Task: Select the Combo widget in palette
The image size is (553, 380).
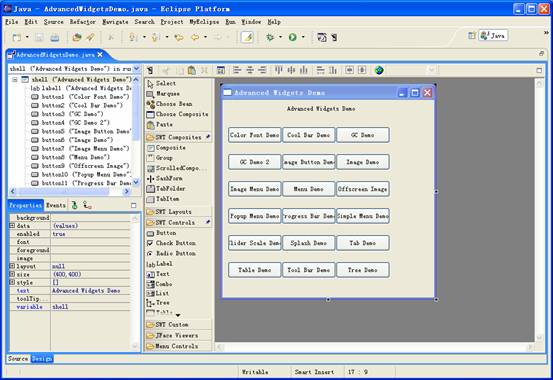Action: pyautogui.click(x=159, y=284)
